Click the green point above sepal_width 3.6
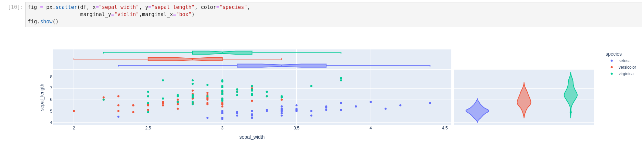Viewport: 644px width, 149px height. pos(311,86)
